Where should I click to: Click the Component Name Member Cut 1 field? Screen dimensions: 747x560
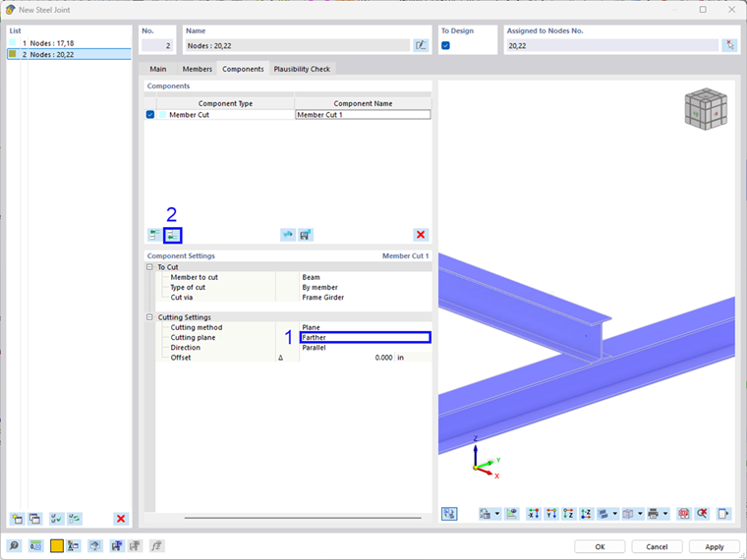363,115
